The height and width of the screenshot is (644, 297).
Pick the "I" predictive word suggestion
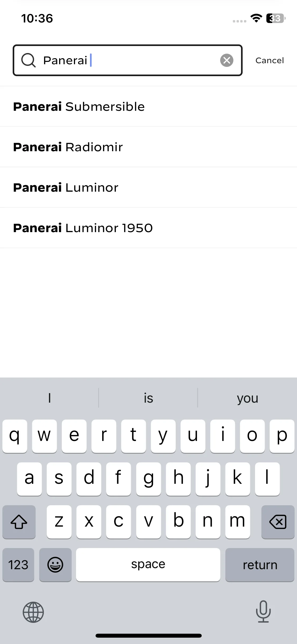49,398
